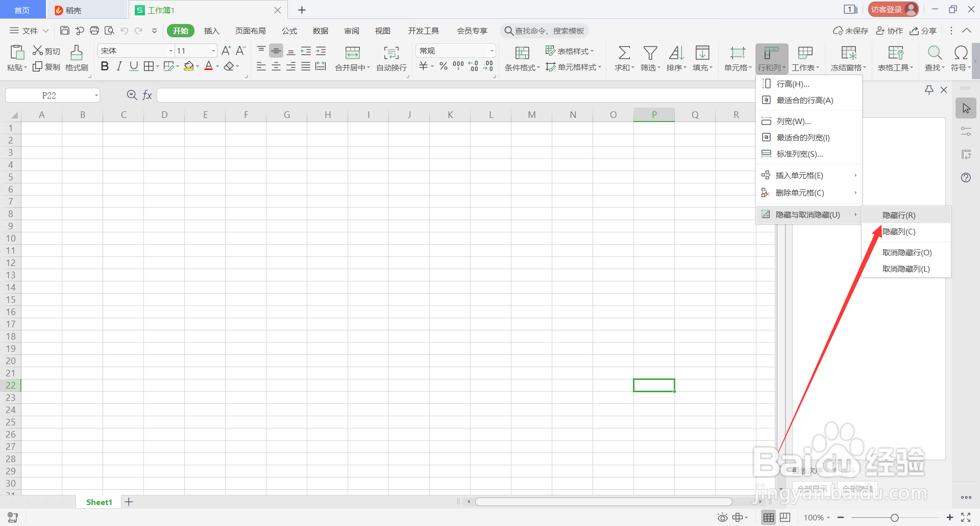
Task: Click the Worksheet (工作表) icon
Action: pos(805,53)
